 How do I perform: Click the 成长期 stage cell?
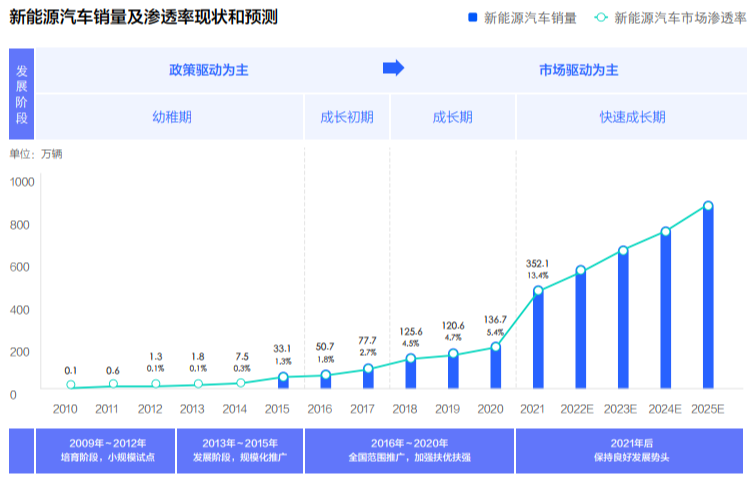point(453,117)
